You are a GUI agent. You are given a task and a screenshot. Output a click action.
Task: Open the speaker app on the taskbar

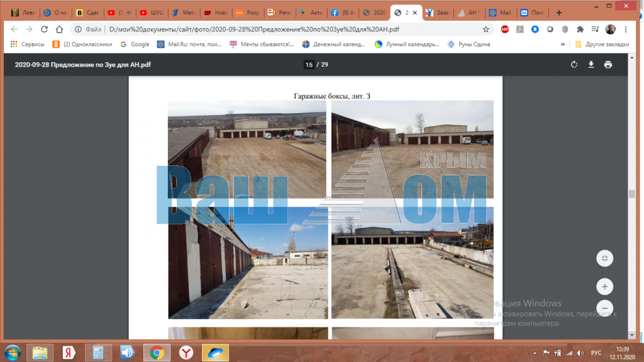(x=127, y=353)
